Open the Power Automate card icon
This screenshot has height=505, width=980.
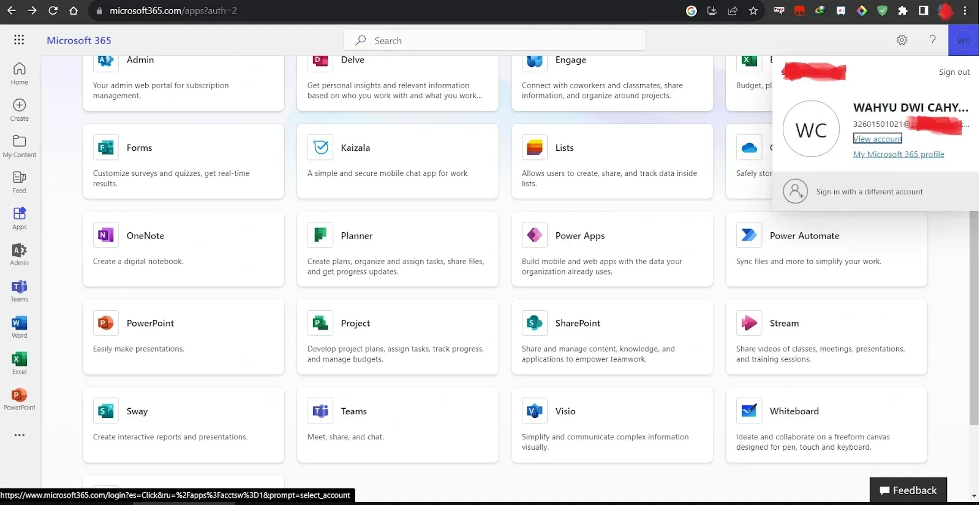click(x=749, y=235)
